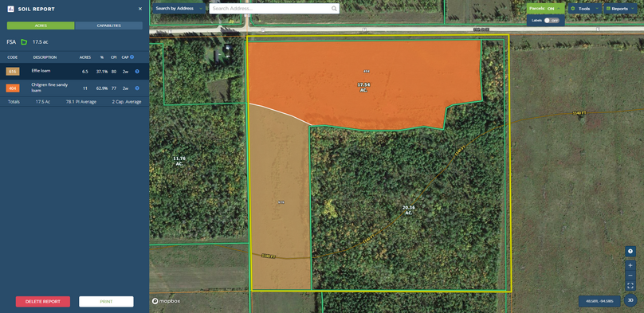Screen dimensions: 644x313
Task: Toggle parcel Labels switch off/on
Action: (x=552, y=20)
